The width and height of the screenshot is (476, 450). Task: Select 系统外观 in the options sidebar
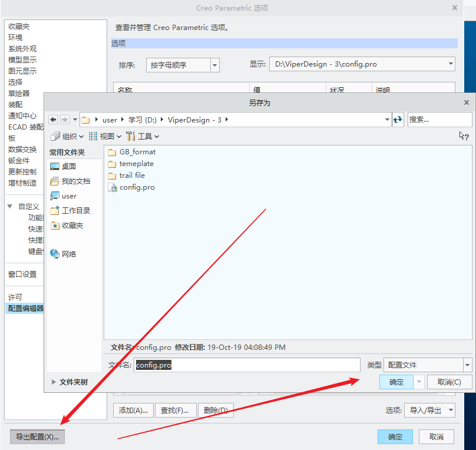(22, 48)
